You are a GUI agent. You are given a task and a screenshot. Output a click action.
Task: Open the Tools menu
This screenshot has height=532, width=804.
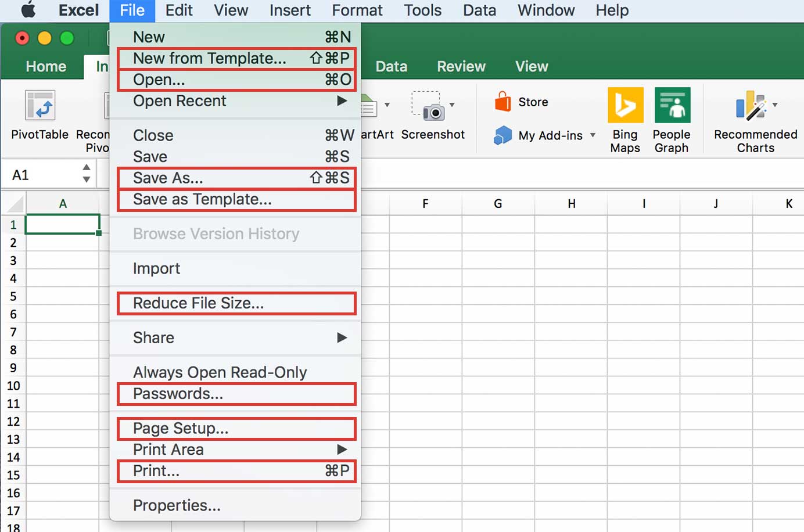point(423,10)
